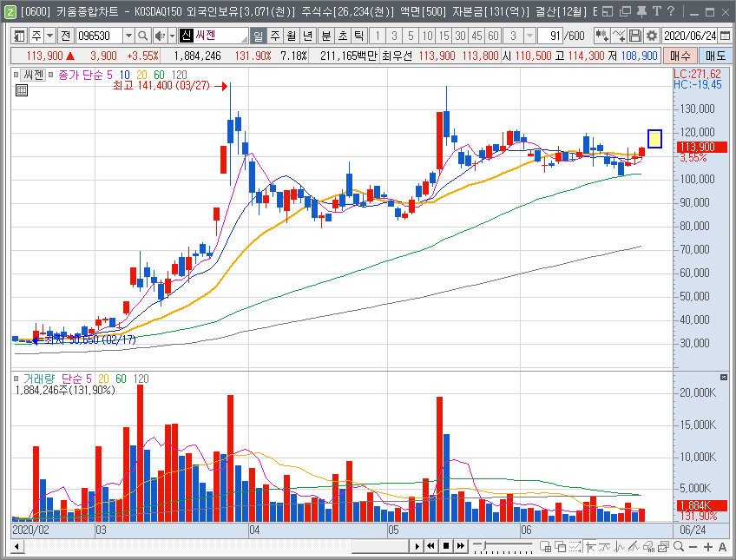
Task: Select the 주 weekly period toggle
Action: 275,36
